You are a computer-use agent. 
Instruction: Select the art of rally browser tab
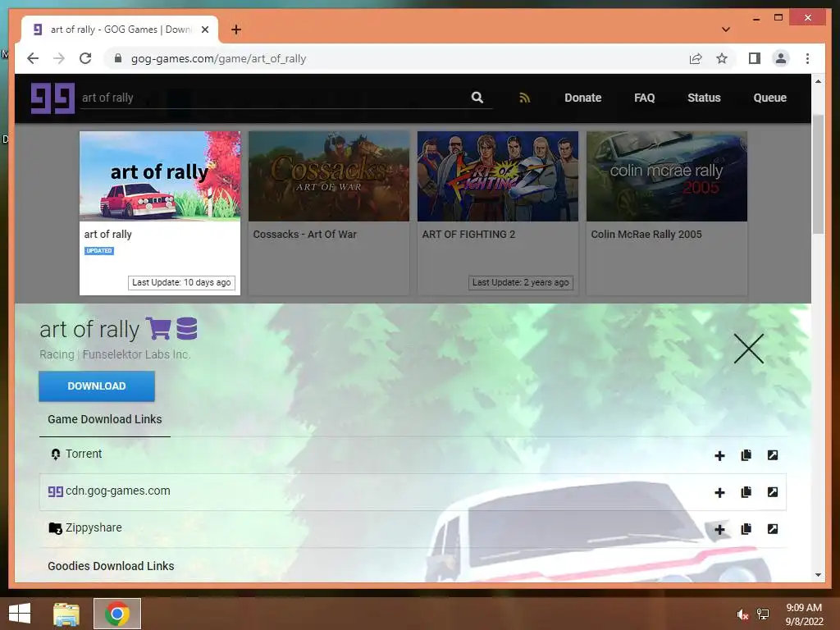pyautogui.click(x=120, y=30)
